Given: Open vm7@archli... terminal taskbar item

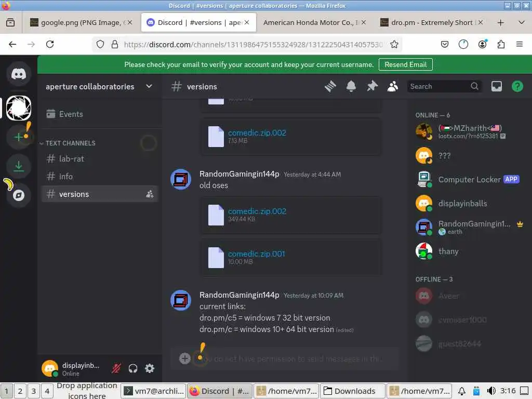Looking at the screenshot, I should click(x=154, y=391).
